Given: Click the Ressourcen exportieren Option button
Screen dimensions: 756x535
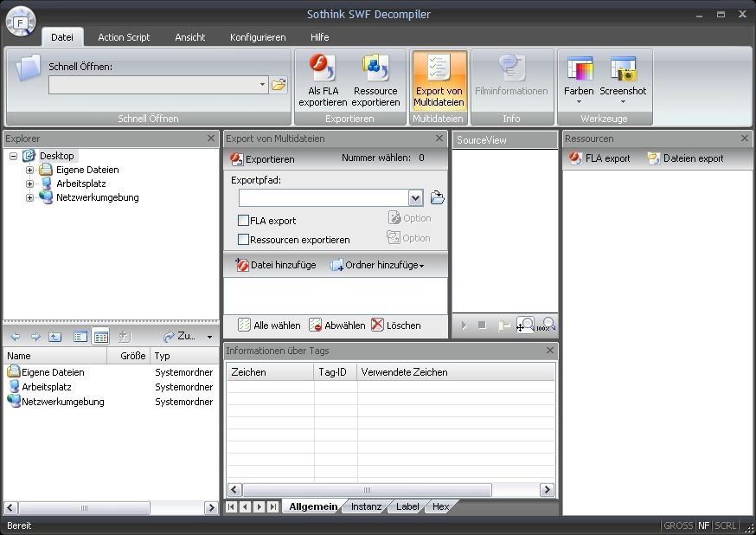Looking at the screenshot, I should 408,238.
